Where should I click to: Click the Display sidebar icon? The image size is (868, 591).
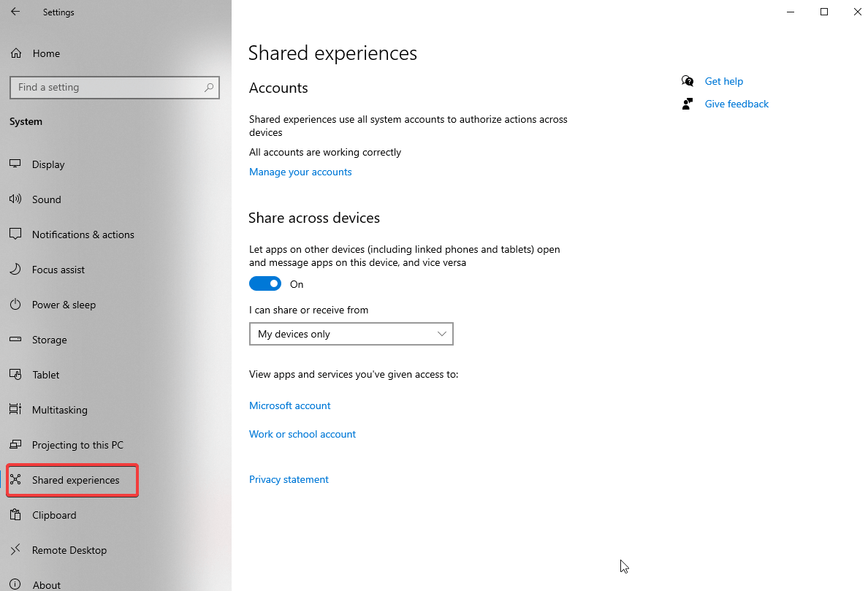click(15, 164)
